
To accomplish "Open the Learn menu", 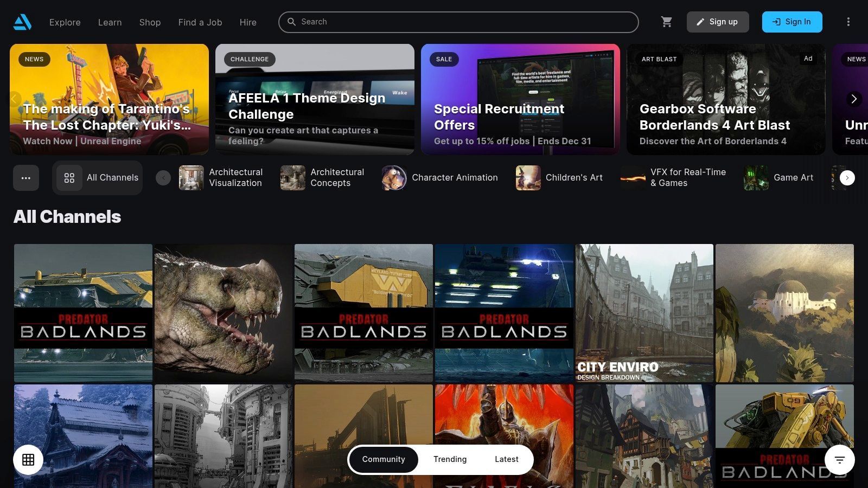I will pyautogui.click(x=110, y=22).
